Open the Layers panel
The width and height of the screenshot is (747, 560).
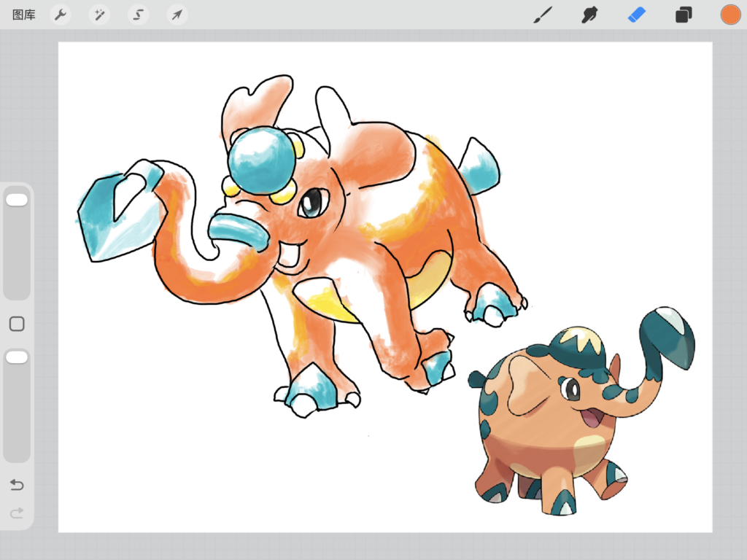click(x=683, y=15)
